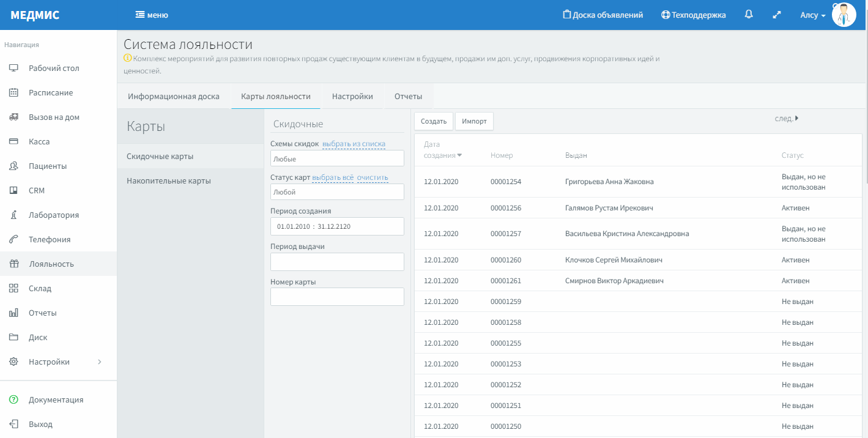Viewport: 868px width, 438px height.
Task: Open the Склад grid icon
Action: [13, 288]
